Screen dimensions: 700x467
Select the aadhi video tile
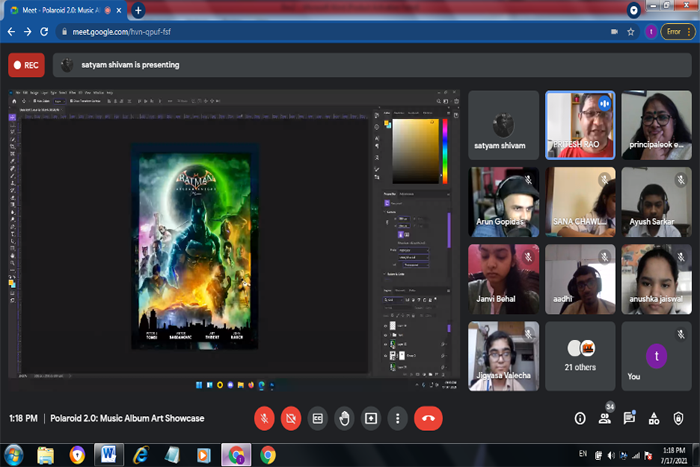pos(580,279)
